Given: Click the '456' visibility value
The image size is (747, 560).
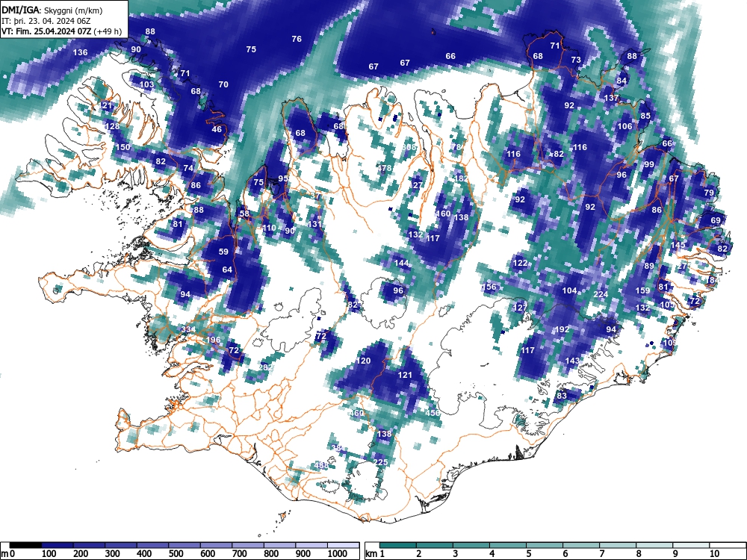Looking at the screenshot, I should 433,412.
